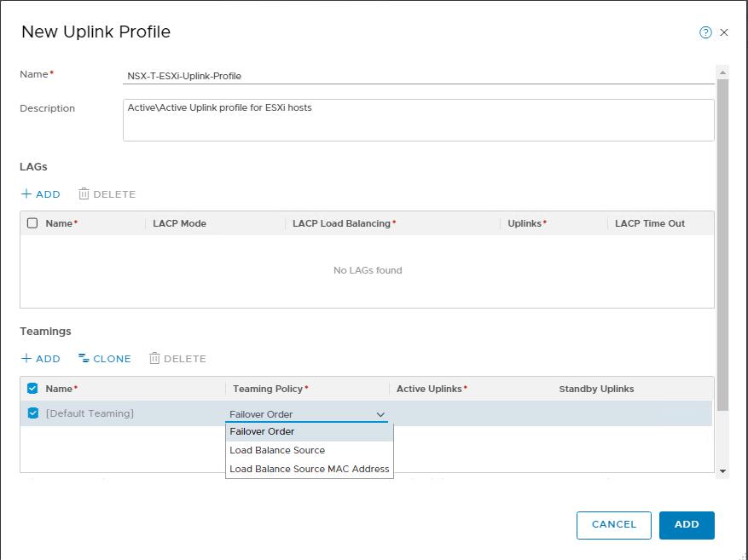Toggle the Teamings select-all checkbox
Viewport: 748px width, 560px height.
pyautogui.click(x=32, y=389)
